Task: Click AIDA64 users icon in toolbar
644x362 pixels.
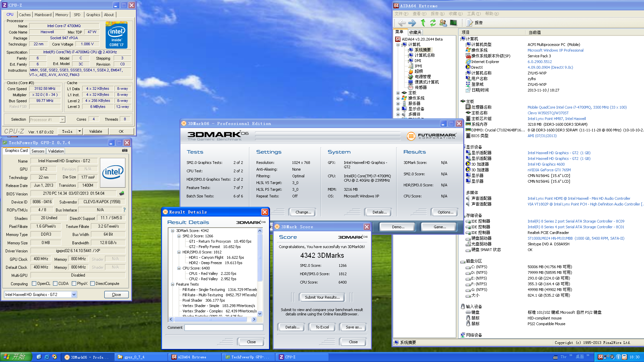Action: click(x=443, y=23)
